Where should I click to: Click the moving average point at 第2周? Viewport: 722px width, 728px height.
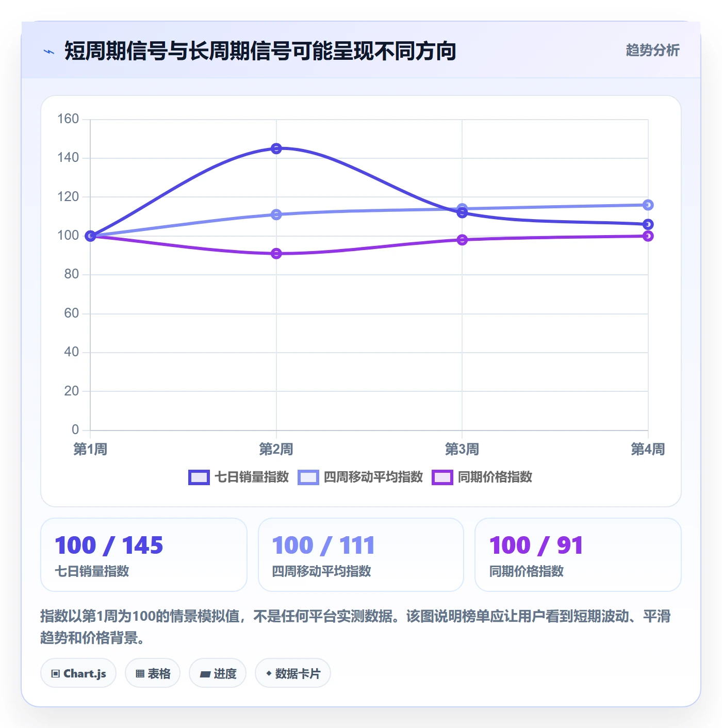click(276, 214)
